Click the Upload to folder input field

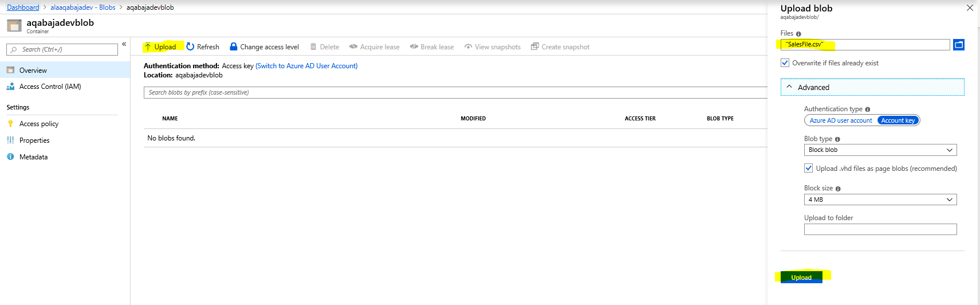point(880,229)
